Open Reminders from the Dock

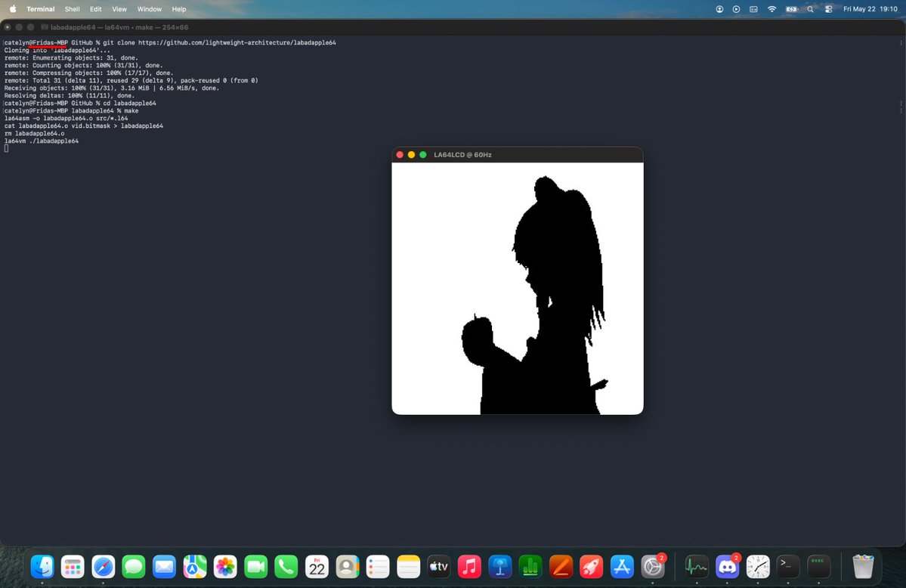[x=378, y=567]
